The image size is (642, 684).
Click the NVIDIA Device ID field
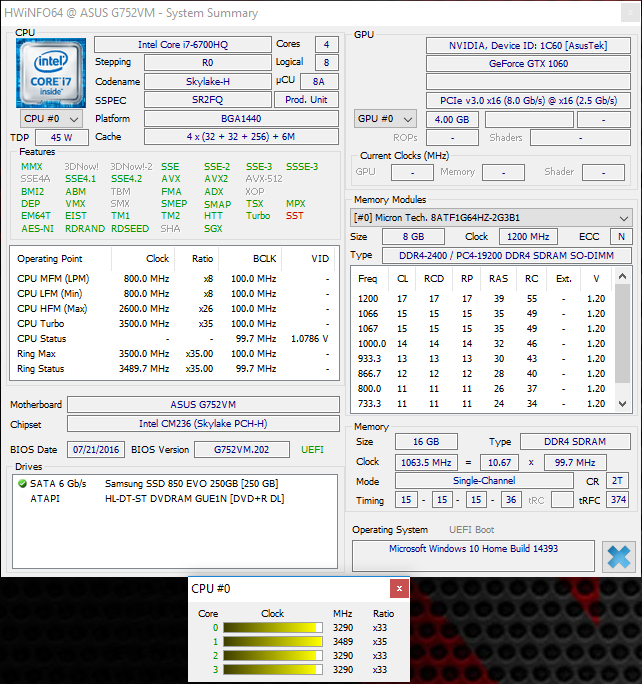pos(528,45)
